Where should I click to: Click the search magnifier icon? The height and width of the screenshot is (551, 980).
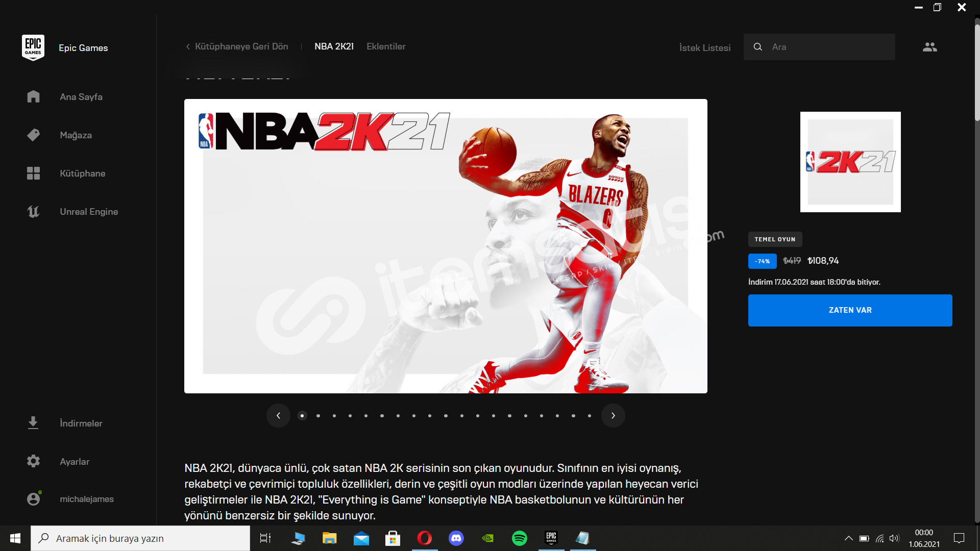(x=758, y=47)
